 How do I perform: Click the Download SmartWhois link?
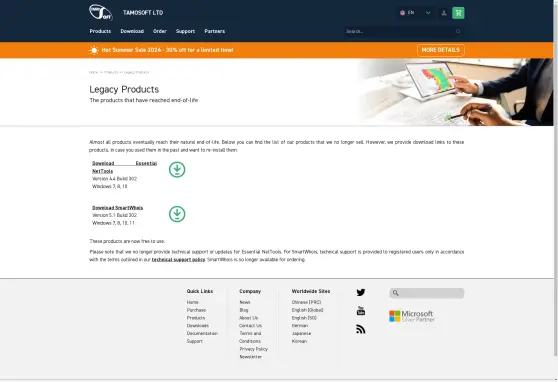pos(117,208)
